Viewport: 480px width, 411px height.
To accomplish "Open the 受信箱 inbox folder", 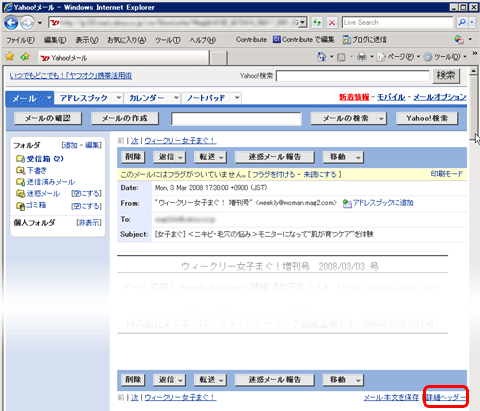I will click(40, 159).
